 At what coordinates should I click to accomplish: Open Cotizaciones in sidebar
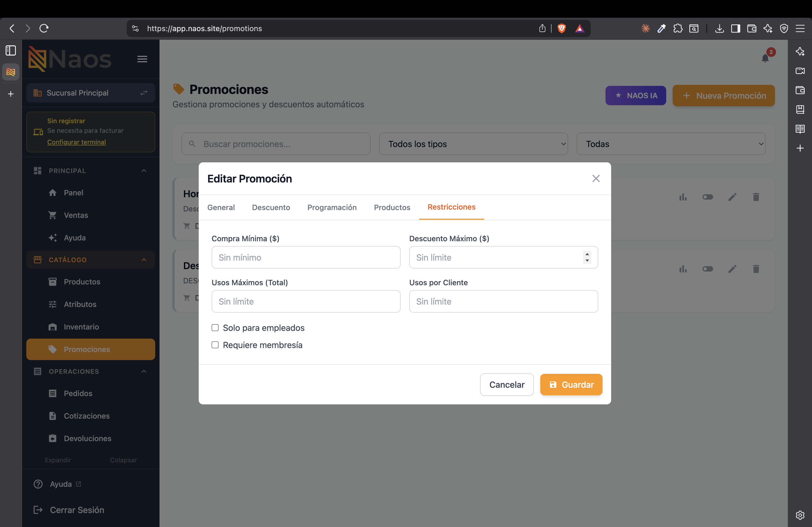pos(90,416)
